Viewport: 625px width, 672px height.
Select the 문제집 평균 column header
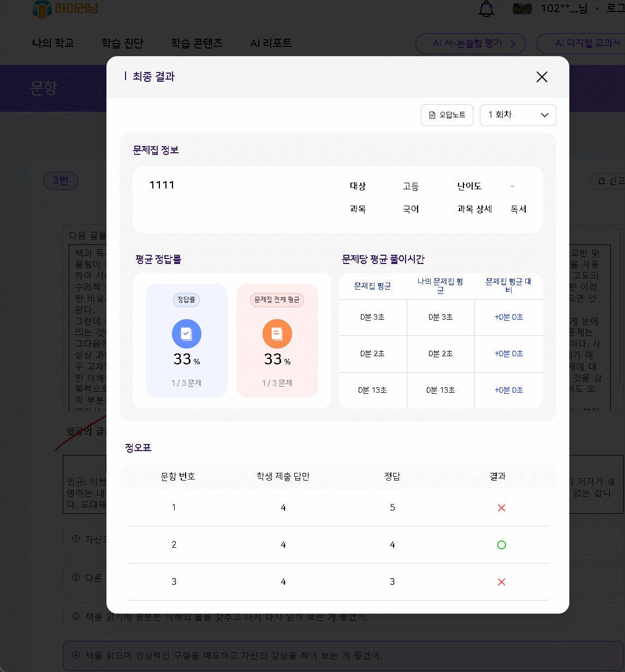coord(372,286)
